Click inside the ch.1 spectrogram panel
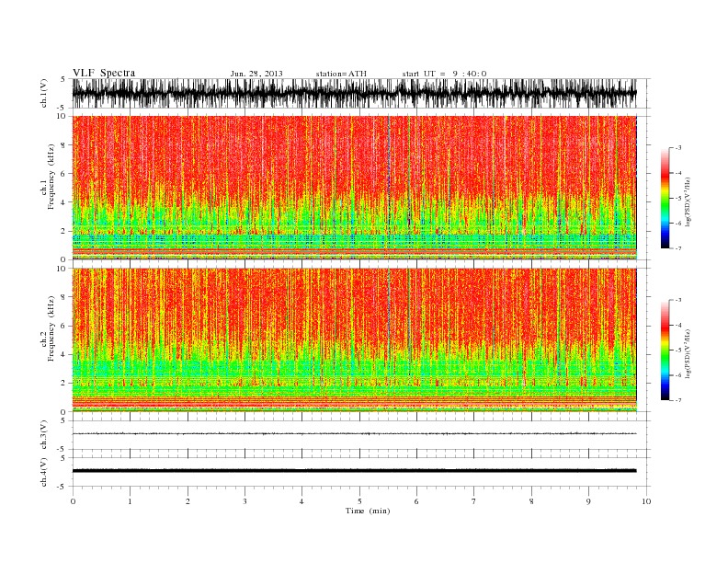 (x=354, y=188)
